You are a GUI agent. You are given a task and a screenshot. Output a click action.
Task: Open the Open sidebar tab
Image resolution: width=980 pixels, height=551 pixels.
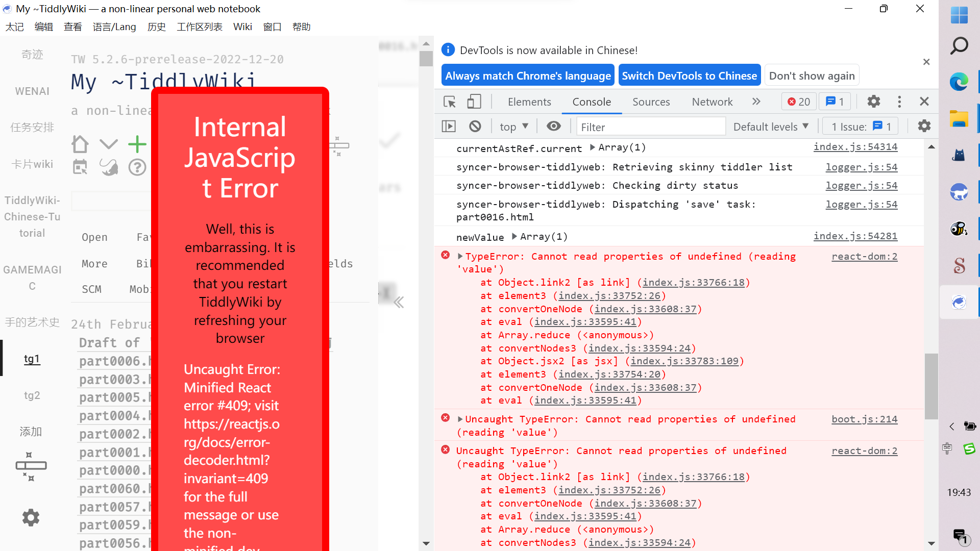[x=94, y=237]
